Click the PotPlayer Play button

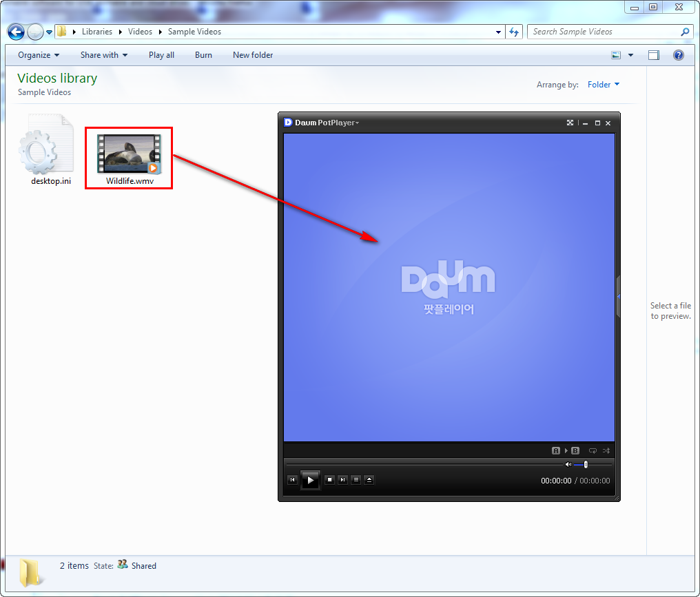pos(310,481)
